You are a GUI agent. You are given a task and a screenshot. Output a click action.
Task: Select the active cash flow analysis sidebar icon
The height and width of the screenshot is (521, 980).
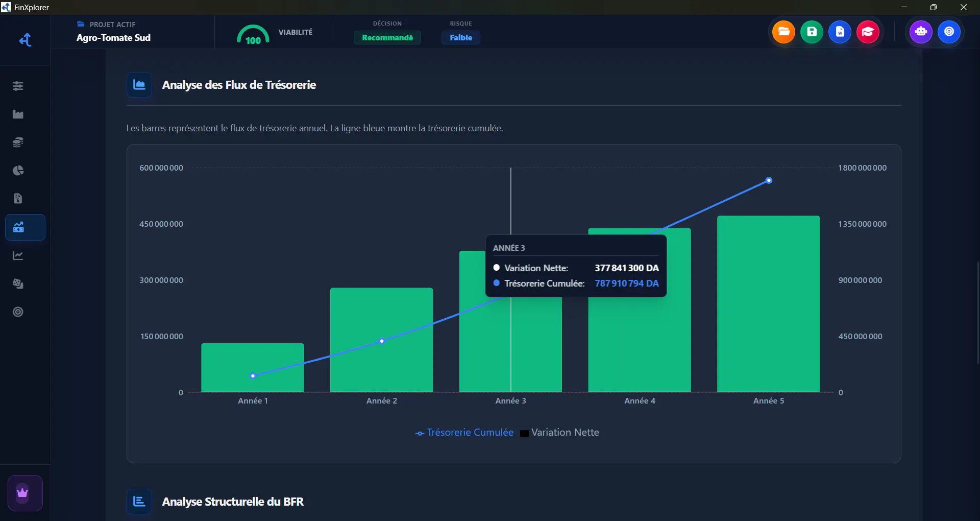pyautogui.click(x=25, y=227)
